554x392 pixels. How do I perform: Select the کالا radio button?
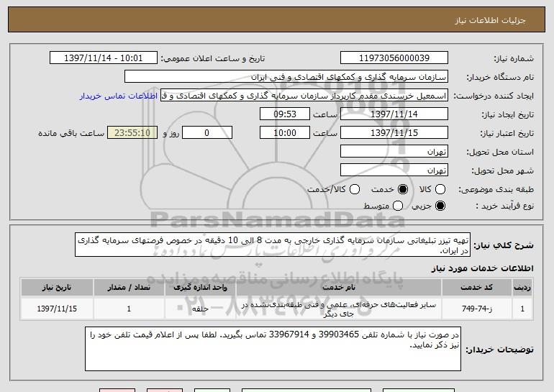coord(440,189)
